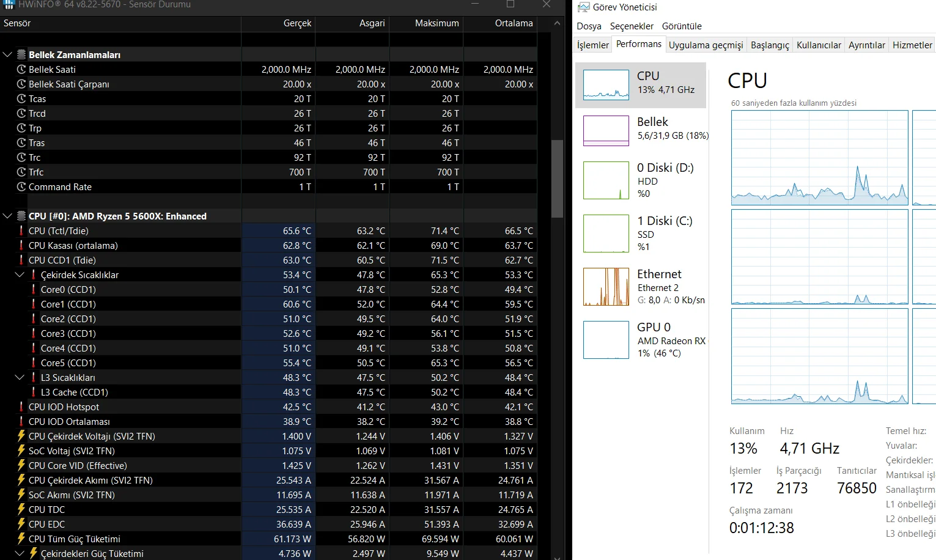
Task: Select the Bellek Saati Çarpanı row
Action: tap(268, 84)
